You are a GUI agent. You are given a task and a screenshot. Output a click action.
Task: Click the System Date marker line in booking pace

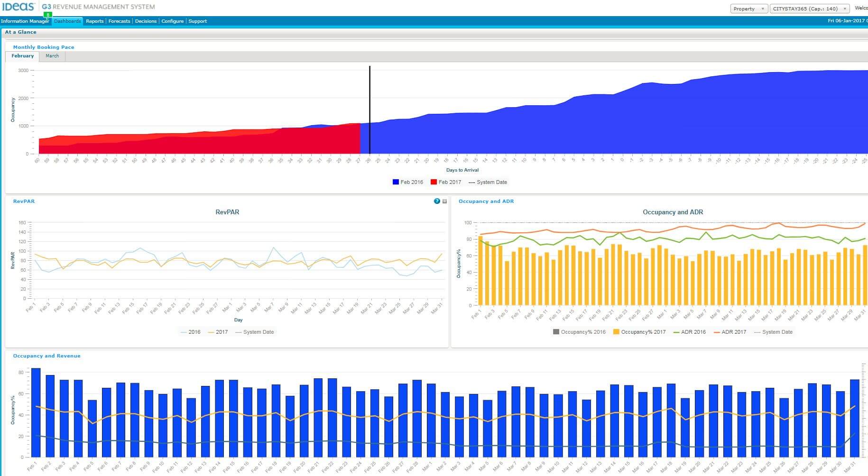coord(369,110)
